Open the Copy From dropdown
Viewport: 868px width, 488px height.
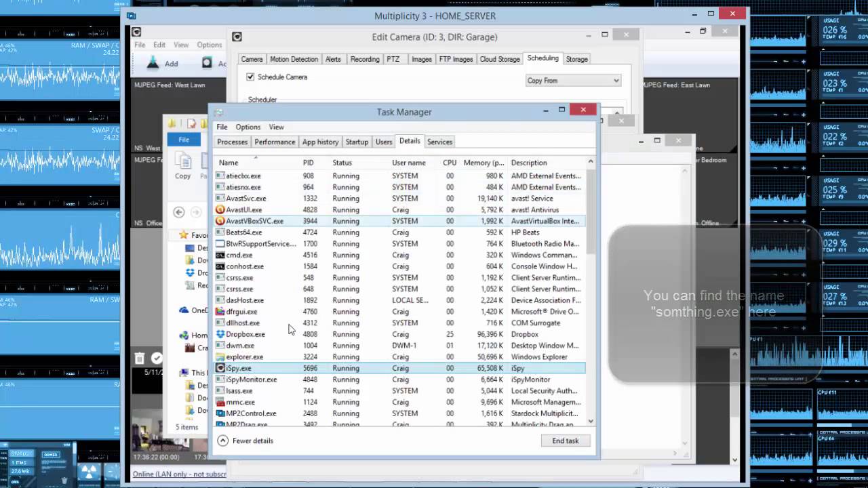pos(573,81)
